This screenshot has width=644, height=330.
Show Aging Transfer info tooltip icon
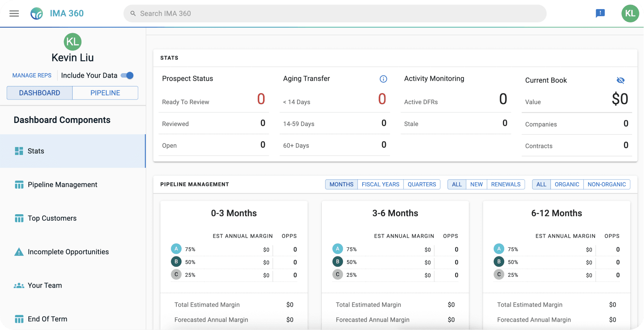(x=383, y=79)
